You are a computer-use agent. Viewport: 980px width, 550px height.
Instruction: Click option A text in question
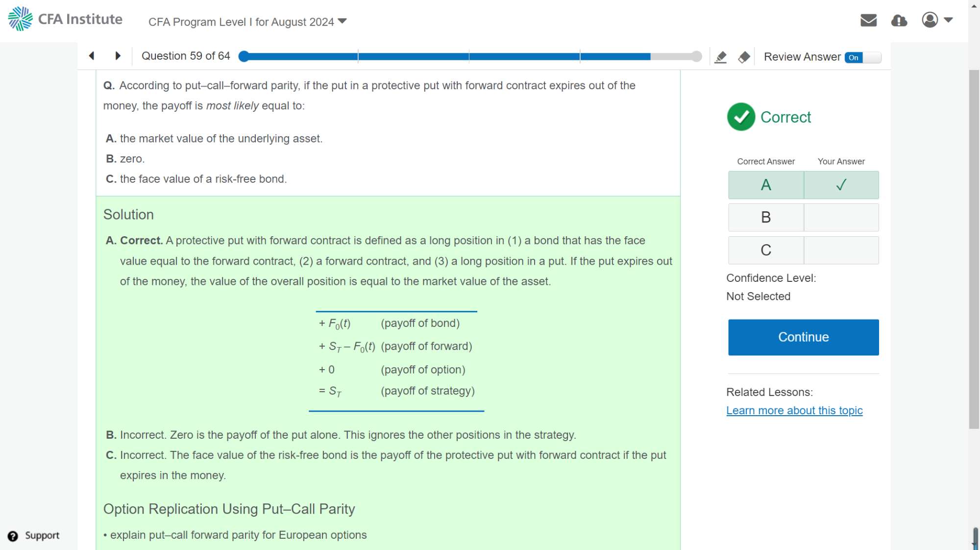click(220, 139)
